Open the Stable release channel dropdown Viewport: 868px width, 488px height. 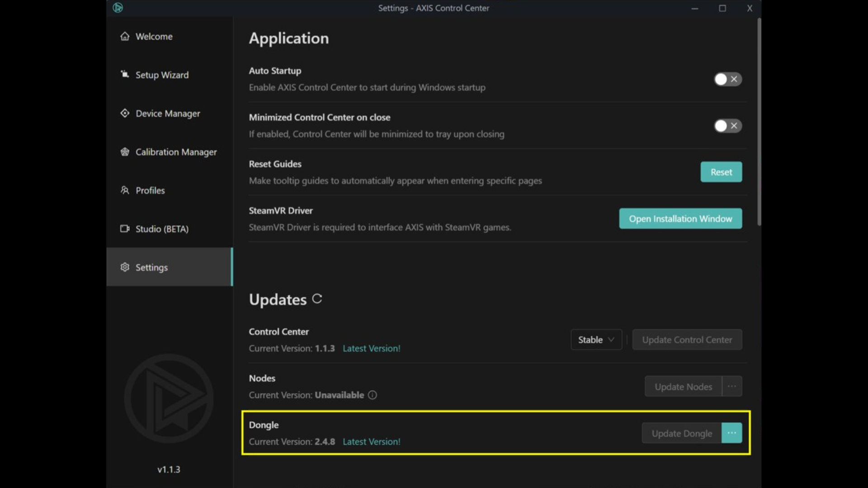click(596, 340)
